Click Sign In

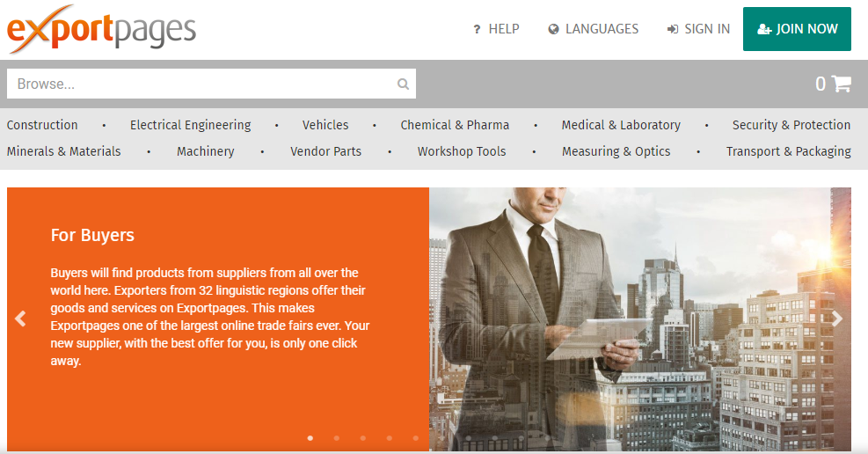click(698, 29)
